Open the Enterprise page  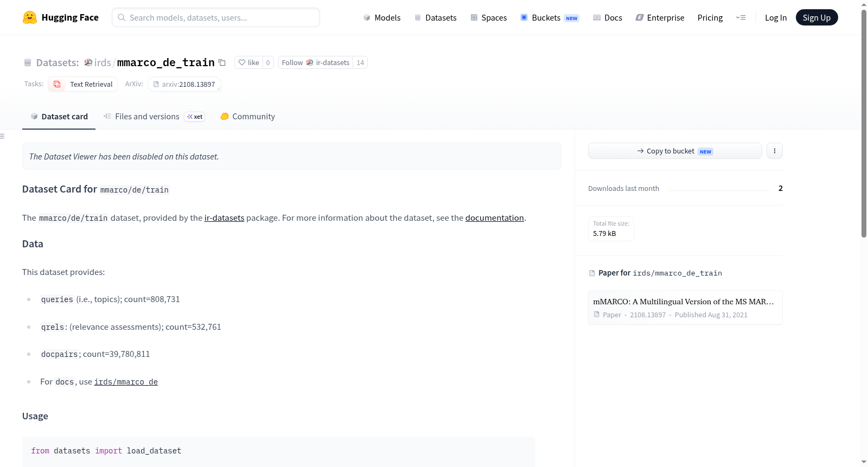coord(660,17)
